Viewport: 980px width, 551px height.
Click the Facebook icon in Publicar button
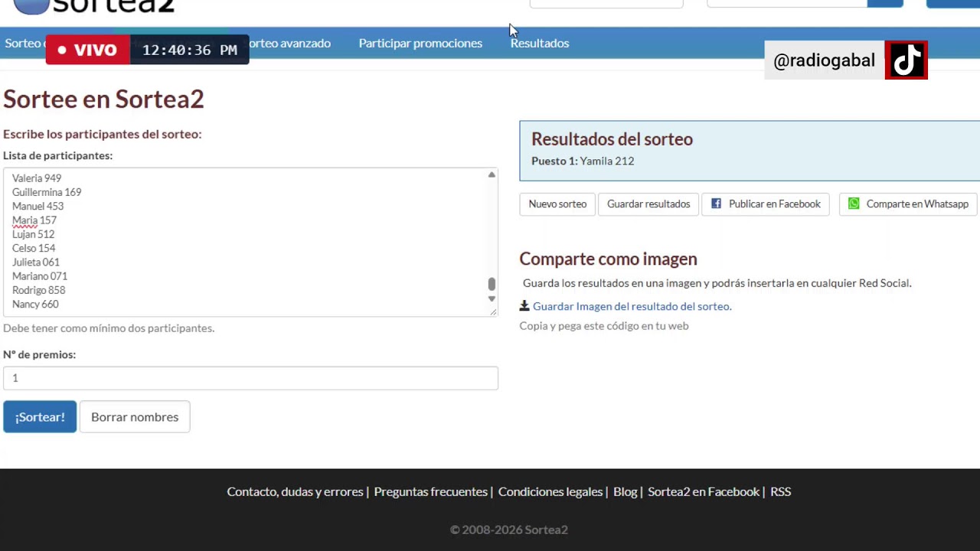[716, 204]
